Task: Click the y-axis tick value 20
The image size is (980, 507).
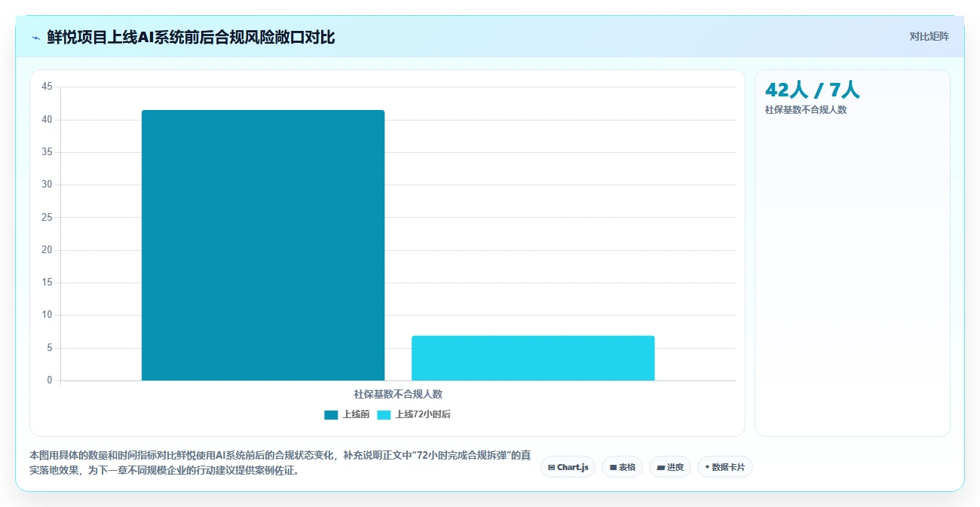Action: point(47,250)
